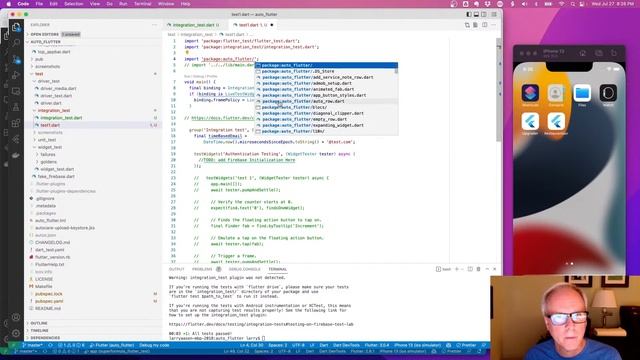Open the Files app on iPhone simulator
640x360 pixels.
pyautogui.click(x=582, y=93)
